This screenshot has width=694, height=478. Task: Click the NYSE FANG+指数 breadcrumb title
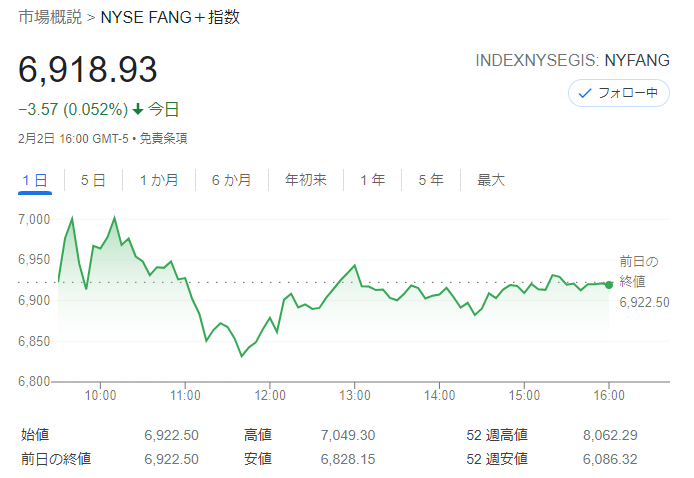point(170,17)
